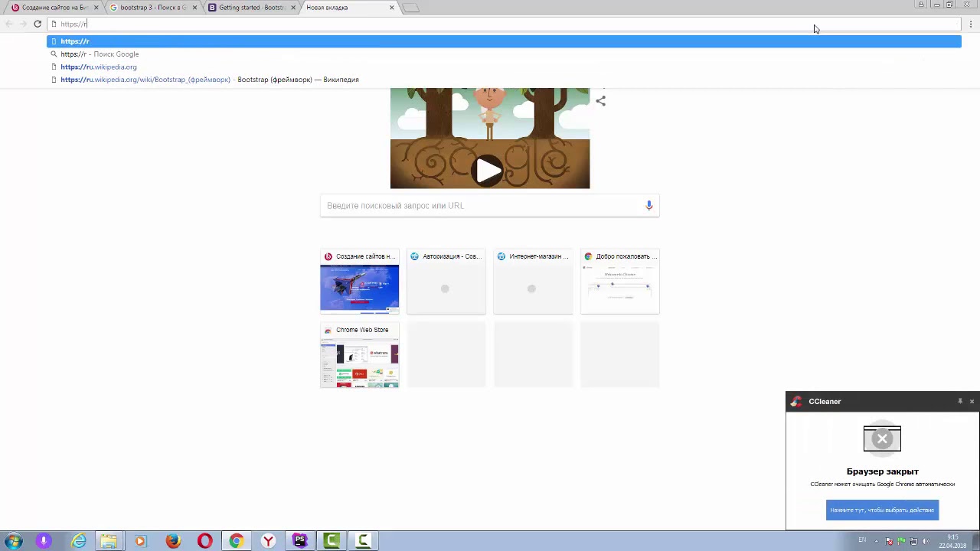
Task: Open the 'Интернет-магазин...' shortcut tile
Action: click(533, 282)
